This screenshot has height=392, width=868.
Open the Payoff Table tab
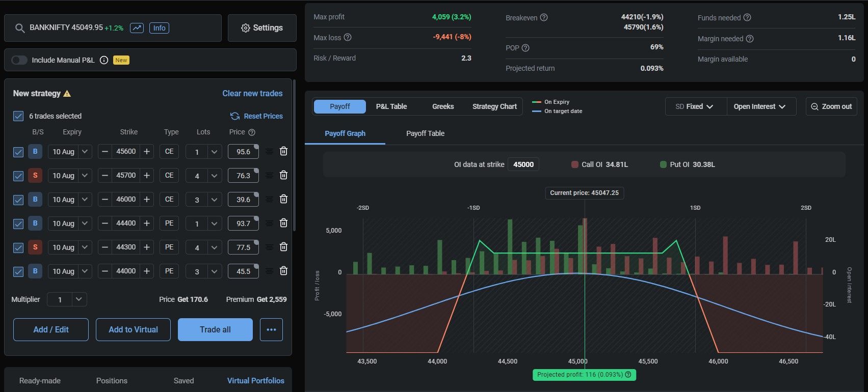(x=425, y=133)
